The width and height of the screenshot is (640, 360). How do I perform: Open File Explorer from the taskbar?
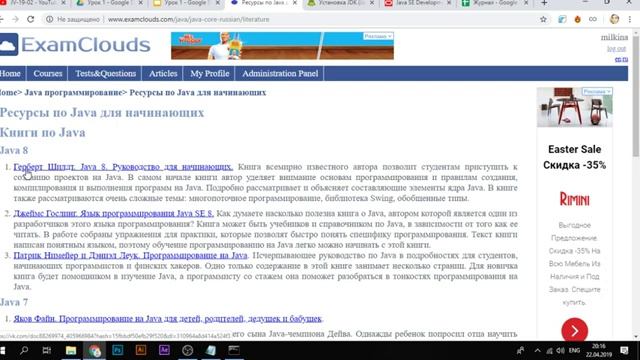[x=71, y=350]
